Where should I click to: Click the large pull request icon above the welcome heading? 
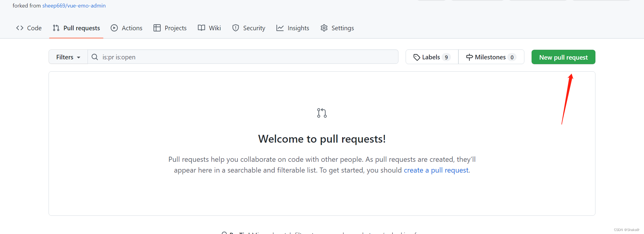point(322,113)
